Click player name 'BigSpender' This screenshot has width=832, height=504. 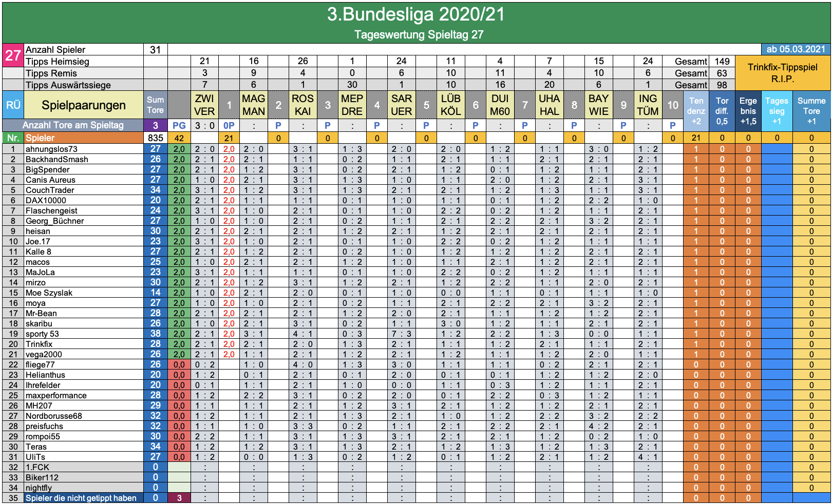[x=47, y=169]
